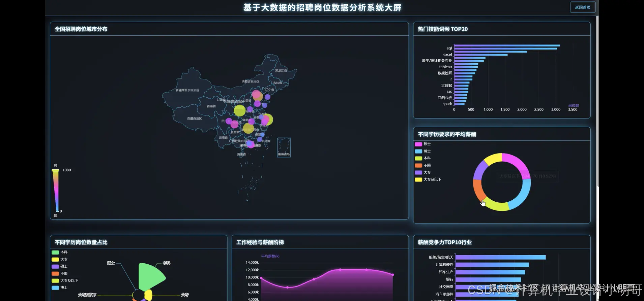Click the 14,000k axis label
The image size is (644, 301).
tap(252, 263)
